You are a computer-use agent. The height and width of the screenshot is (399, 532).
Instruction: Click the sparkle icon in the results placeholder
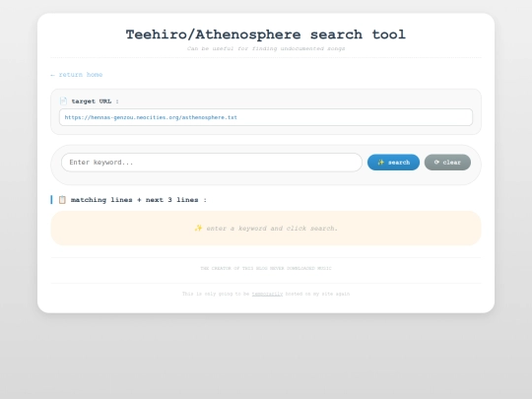click(x=198, y=228)
